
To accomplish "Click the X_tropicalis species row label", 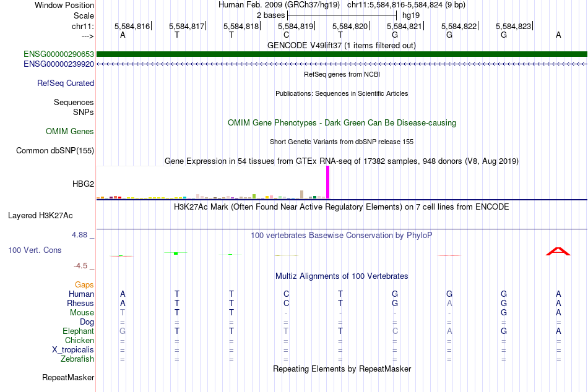I will (73, 350).
